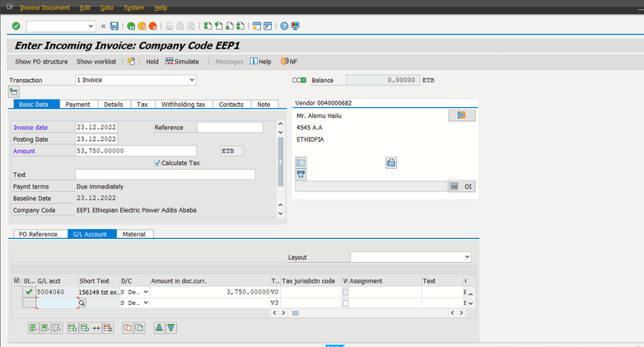Toggle W checkbox in row 5004060

(x=345, y=293)
